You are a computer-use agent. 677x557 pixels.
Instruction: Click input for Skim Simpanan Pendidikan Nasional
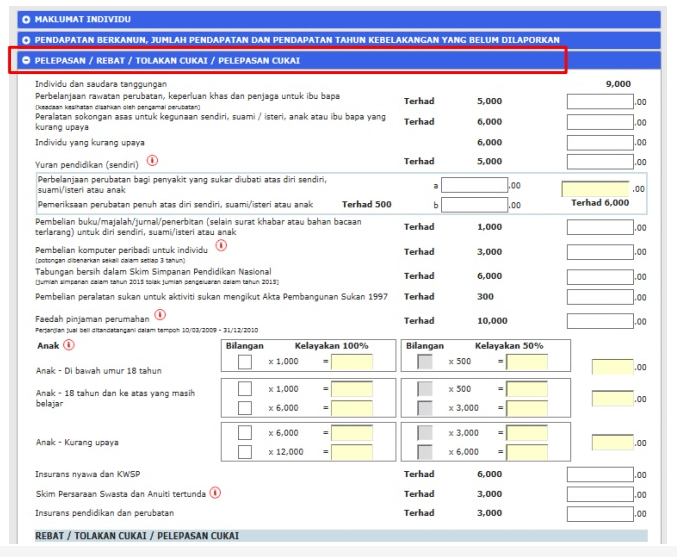600,276
